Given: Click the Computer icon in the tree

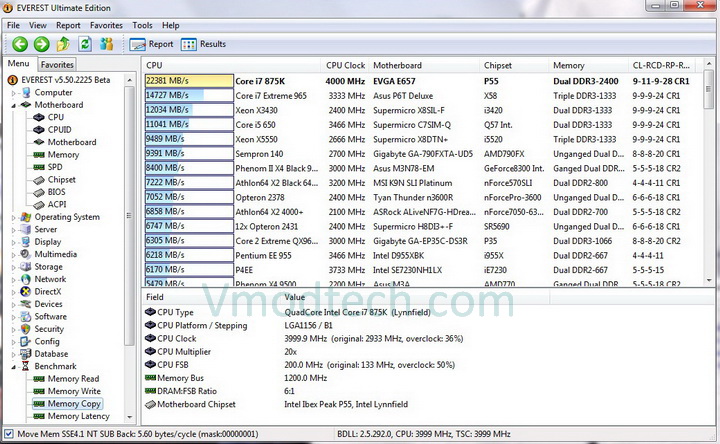Looking at the screenshot, I should point(26,92).
